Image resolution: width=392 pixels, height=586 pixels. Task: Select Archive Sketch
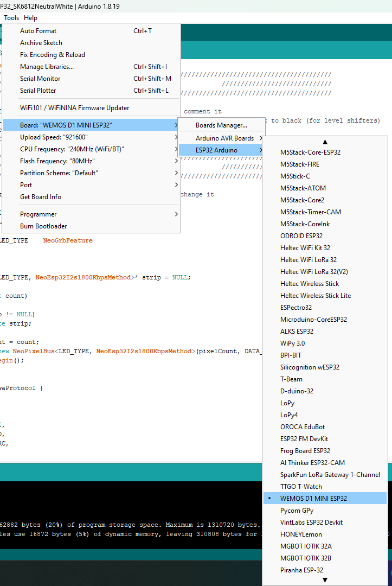[92, 43]
